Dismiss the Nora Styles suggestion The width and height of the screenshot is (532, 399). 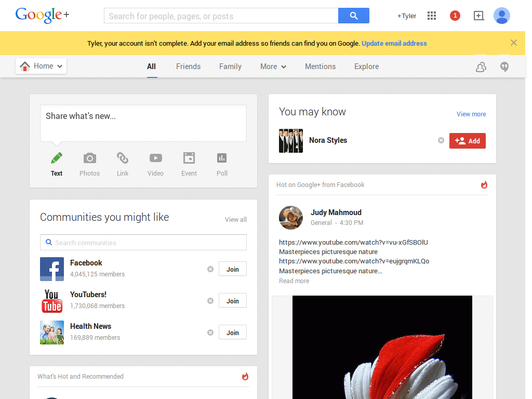click(x=441, y=140)
